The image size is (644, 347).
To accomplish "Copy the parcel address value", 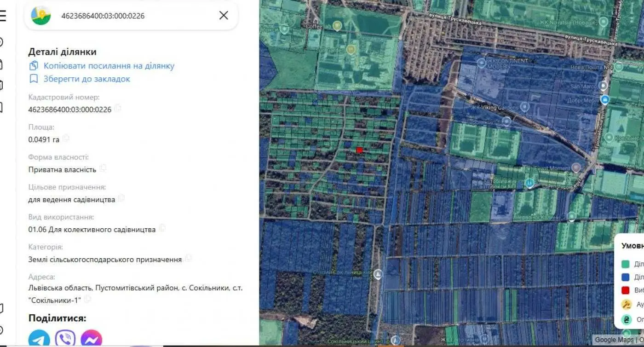I will click(x=87, y=299).
